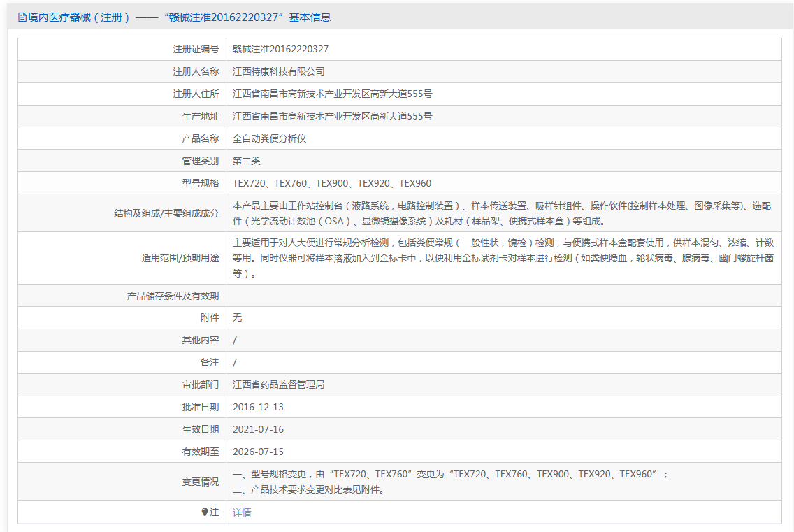Image resolution: width=794 pixels, height=532 pixels.
Task: Click the lightbulb icon beside 注 label
Action: click(205, 512)
